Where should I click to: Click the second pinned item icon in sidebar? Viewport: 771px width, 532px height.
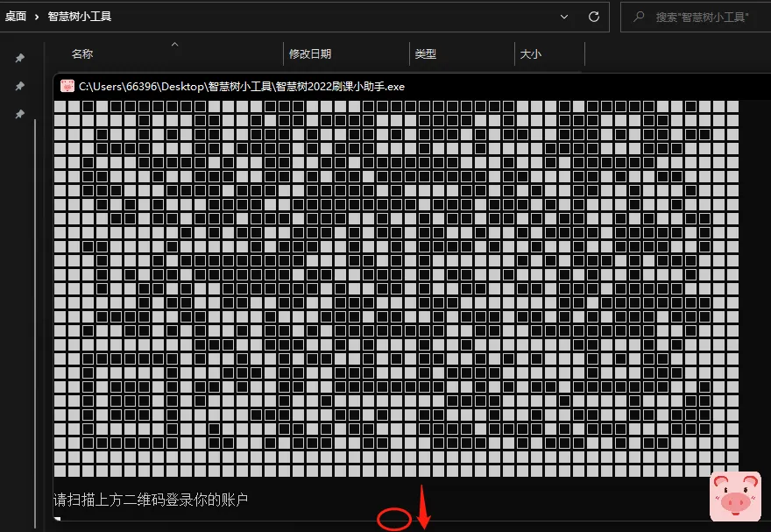[19, 86]
